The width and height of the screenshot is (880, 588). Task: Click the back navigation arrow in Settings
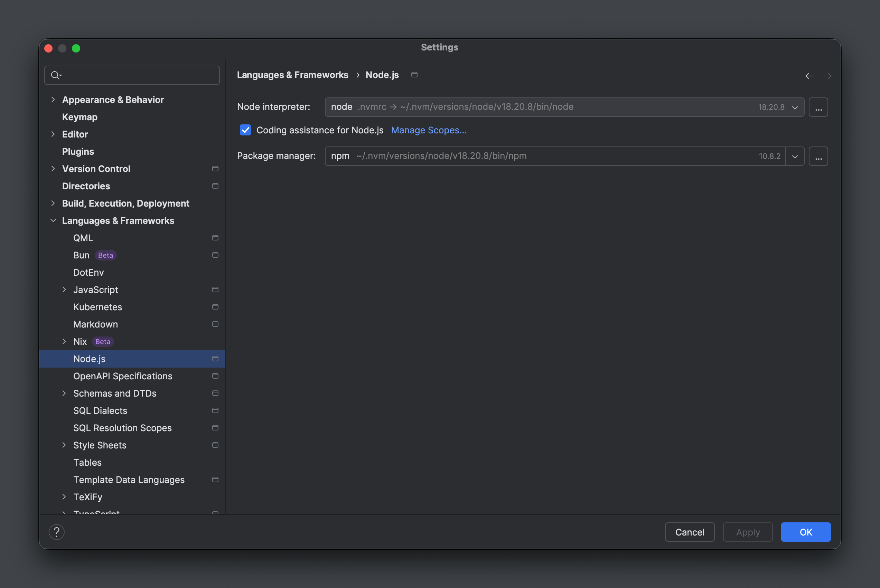click(809, 76)
